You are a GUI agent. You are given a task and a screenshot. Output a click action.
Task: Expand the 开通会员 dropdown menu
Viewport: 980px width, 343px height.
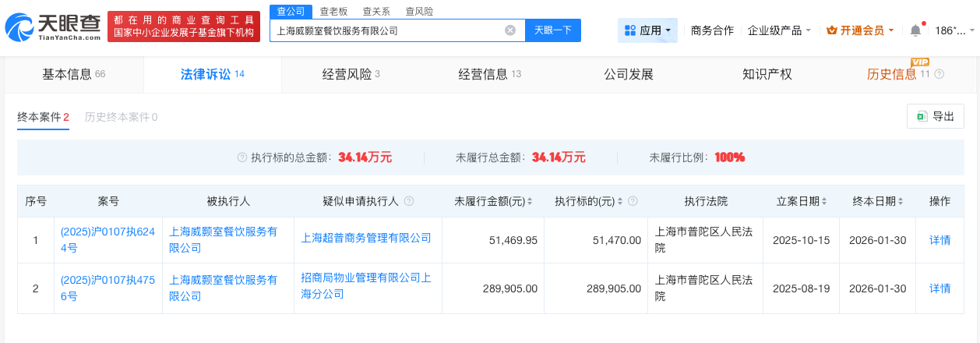click(x=861, y=30)
